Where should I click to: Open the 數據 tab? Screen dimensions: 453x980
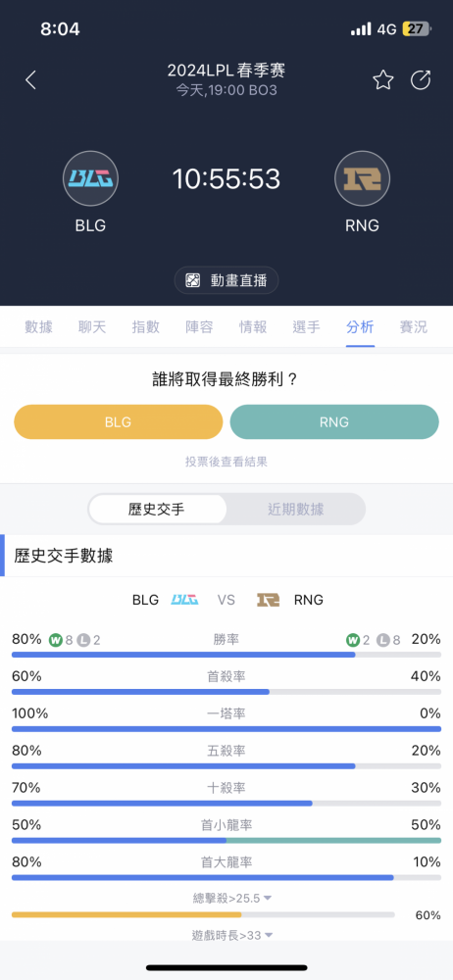[x=39, y=327]
